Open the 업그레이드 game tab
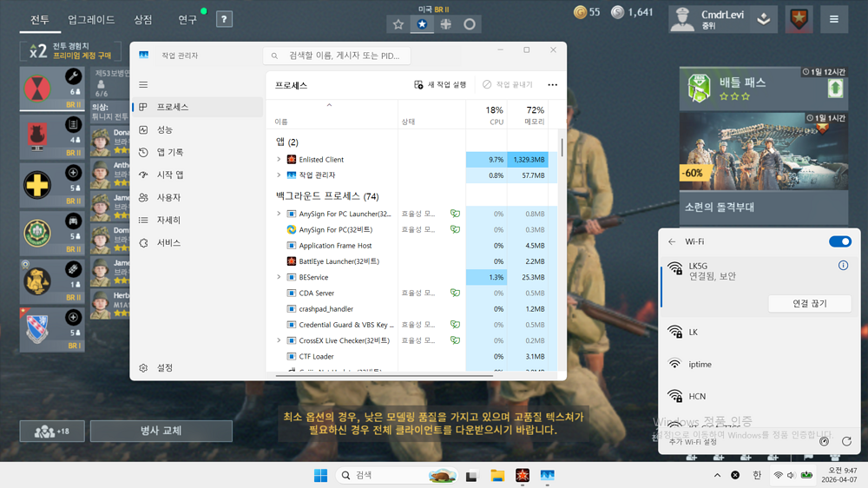 (91, 20)
